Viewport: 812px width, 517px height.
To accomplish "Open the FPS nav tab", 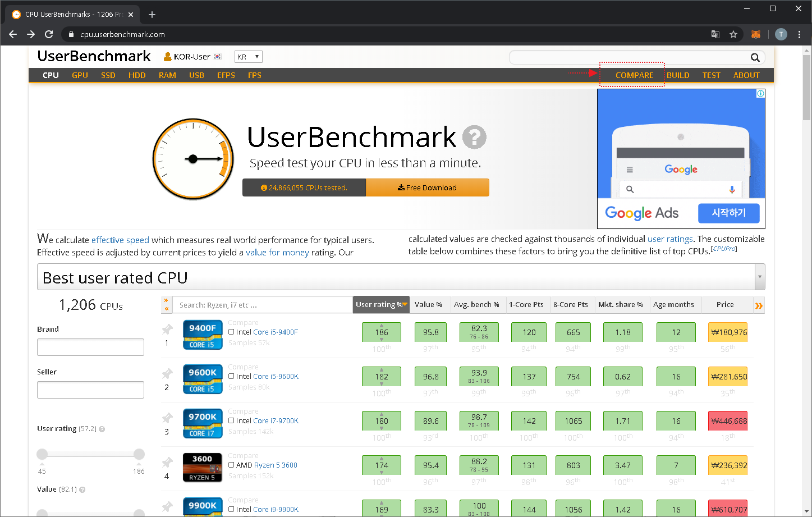I will coord(255,75).
